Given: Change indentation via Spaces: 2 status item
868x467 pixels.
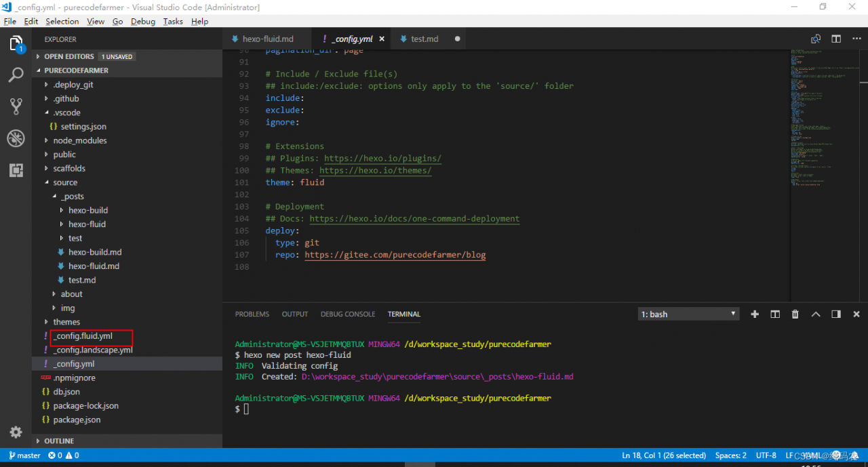Looking at the screenshot, I should click(x=731, y=455).
